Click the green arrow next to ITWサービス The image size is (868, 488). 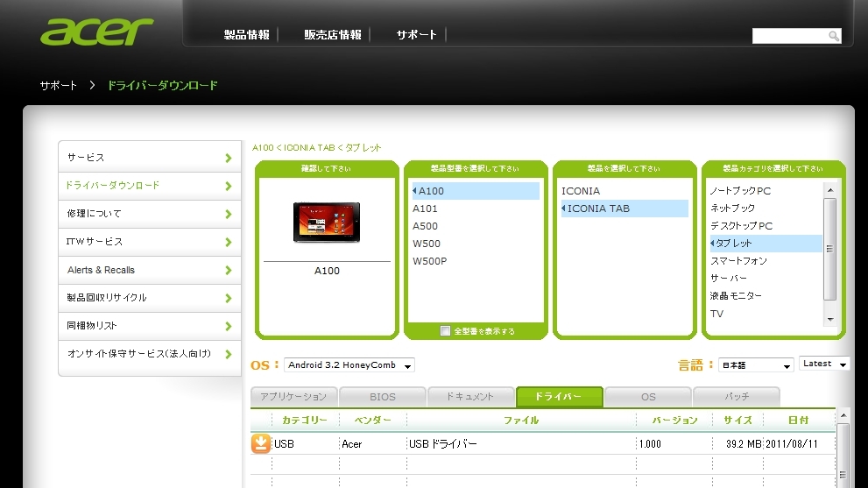[x=228, y=242]
